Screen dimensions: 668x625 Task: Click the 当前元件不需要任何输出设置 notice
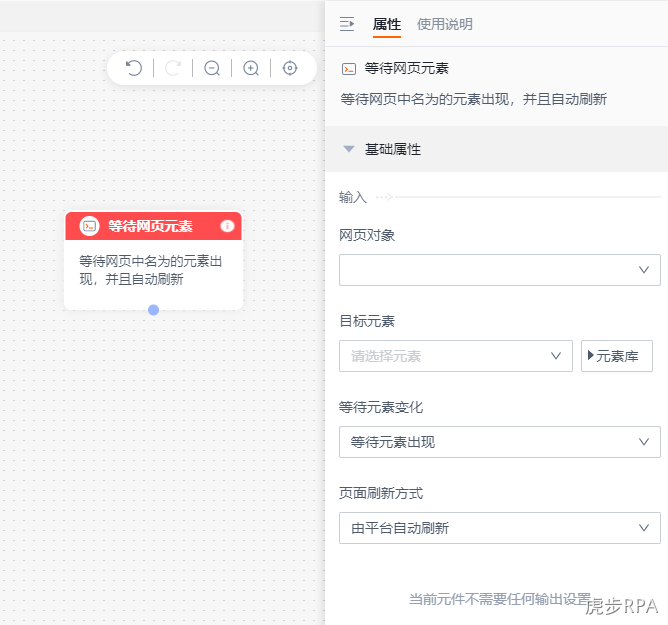coord(500,599)
